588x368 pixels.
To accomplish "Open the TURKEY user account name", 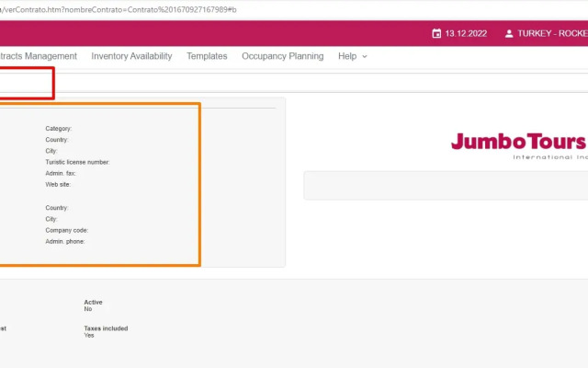I will [x=552, y=34].
